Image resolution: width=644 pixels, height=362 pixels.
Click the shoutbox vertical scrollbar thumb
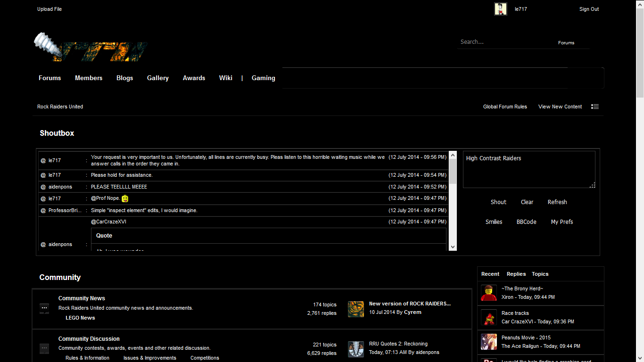[x=453, y=172]
